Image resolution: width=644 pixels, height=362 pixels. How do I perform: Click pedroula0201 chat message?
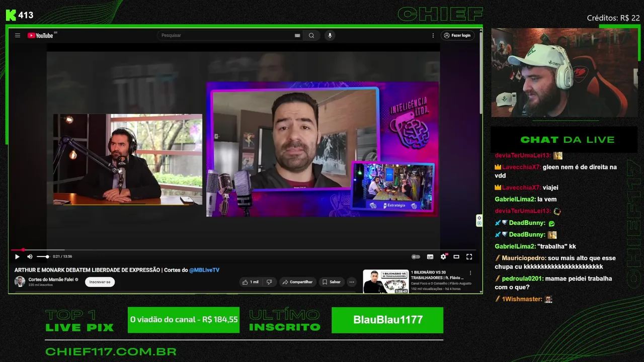tap(553, 283)
